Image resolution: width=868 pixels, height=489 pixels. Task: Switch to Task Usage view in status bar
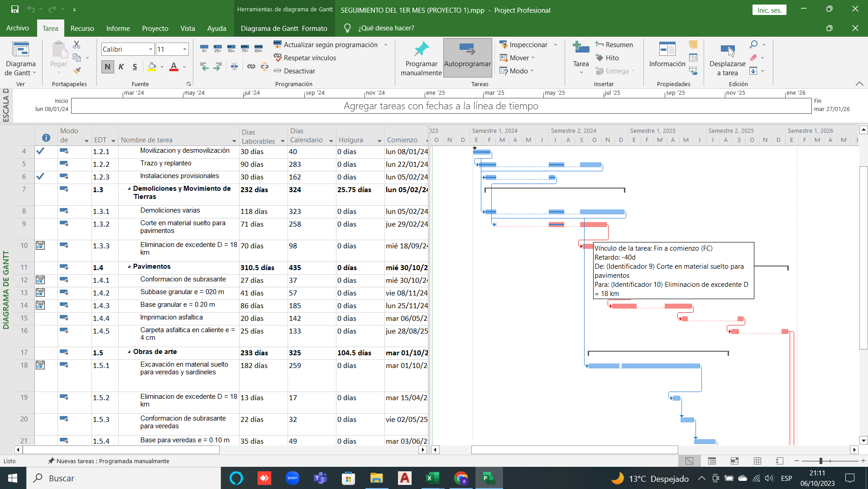[712, 461]
